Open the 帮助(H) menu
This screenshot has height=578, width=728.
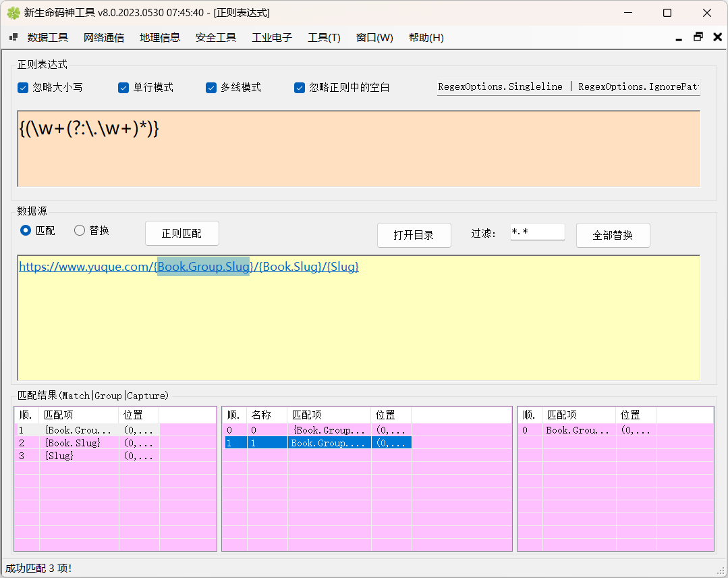coord(426,38)
